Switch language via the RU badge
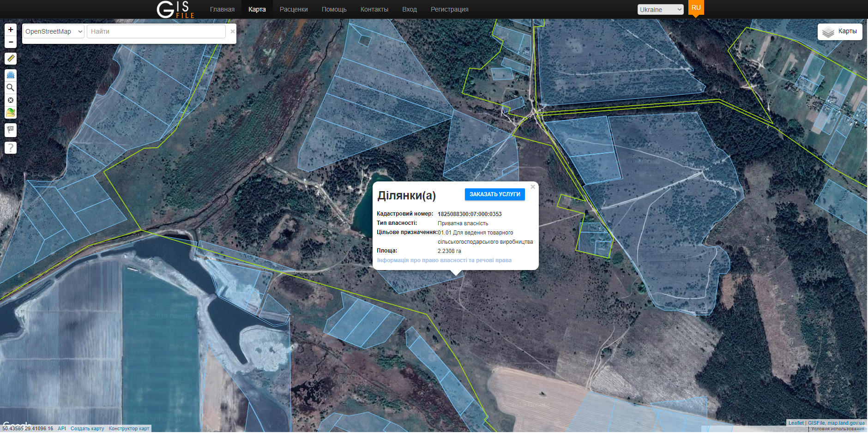This screenshot has width=868, height=433. (x=696, y=8)
